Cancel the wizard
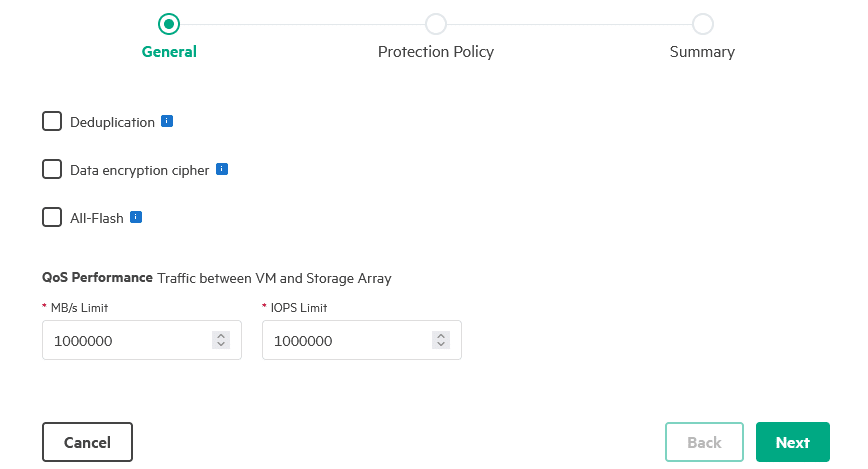 point(87,442)
